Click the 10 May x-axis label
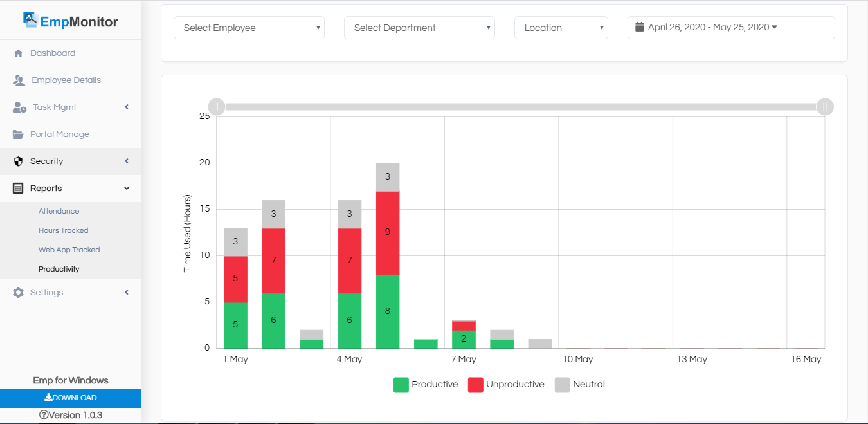The image size is (868, 424). [577, 359]
